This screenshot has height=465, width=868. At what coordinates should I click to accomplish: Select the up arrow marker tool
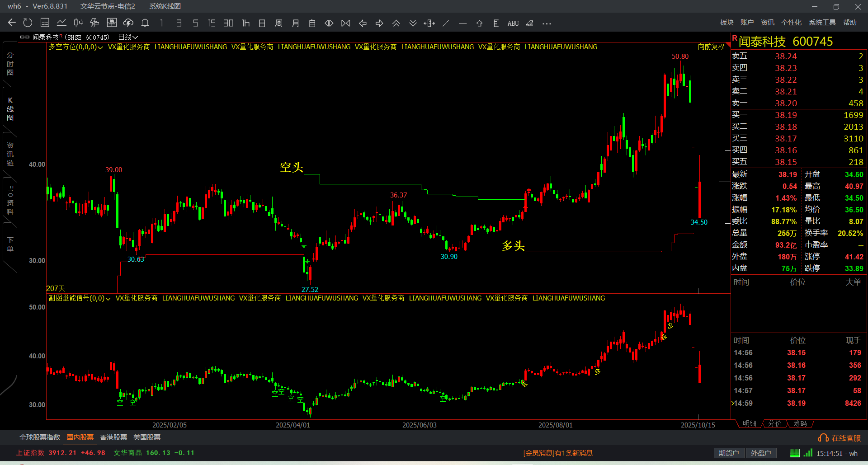point(479,23)
